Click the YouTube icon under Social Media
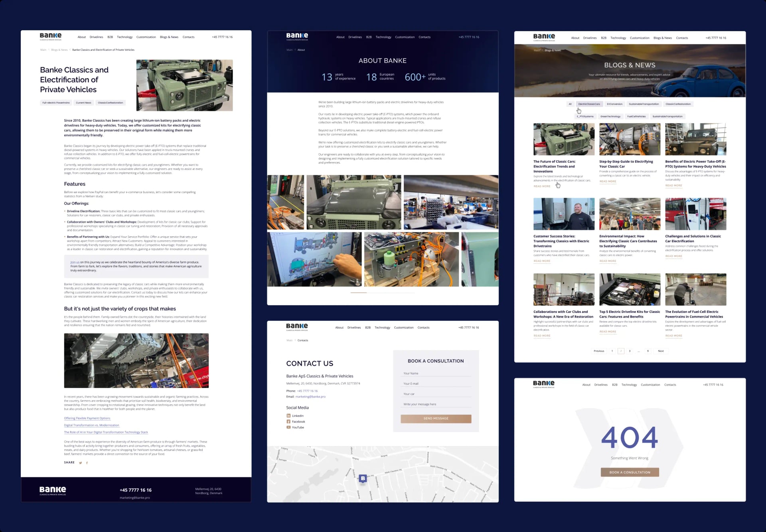Viewport: 766px width, 532px height. click(x=288, y=427)
